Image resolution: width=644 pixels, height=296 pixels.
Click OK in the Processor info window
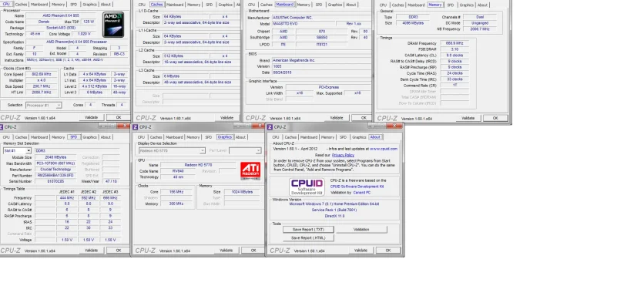pyautogui.click(x=119, y=118)
